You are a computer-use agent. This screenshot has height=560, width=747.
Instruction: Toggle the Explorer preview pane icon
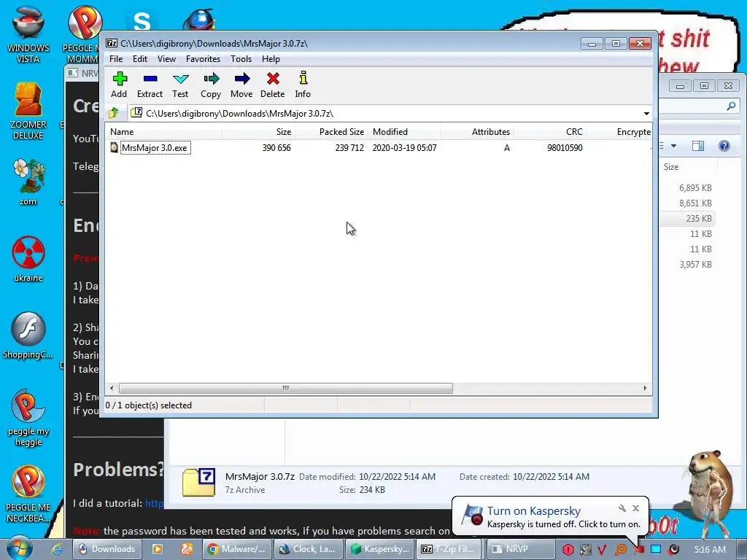tap(698, 146)
